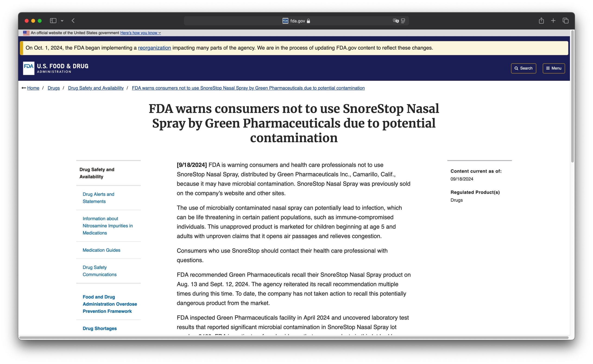
Task: Toggle the sidebar in Safari
Action: coord(54,21)
